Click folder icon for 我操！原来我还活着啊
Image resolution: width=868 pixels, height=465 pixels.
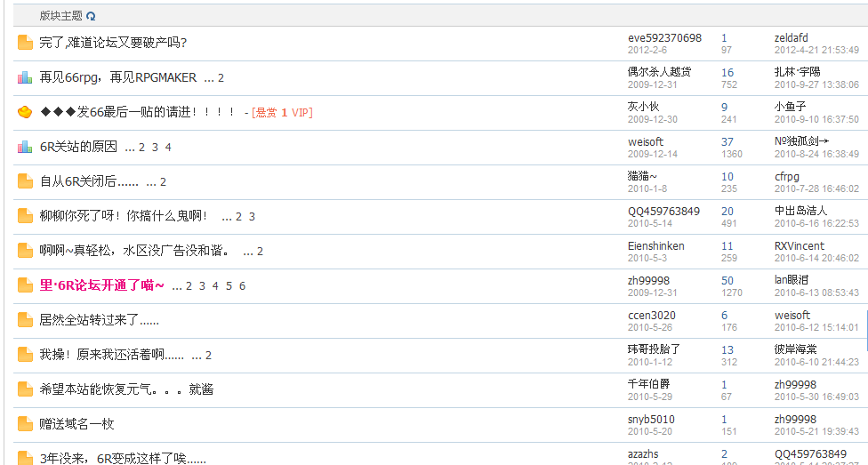(25, 355)
